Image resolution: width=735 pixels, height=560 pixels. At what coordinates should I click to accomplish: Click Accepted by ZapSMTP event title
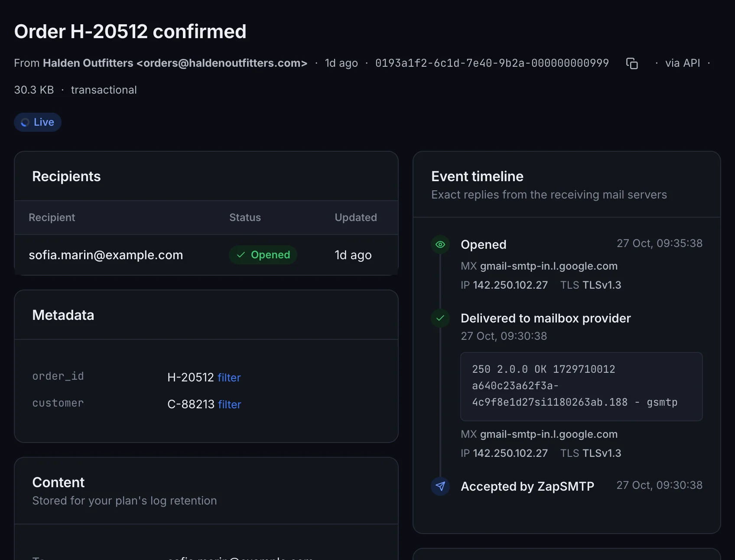pyautogui.click(x=527, y=486)
